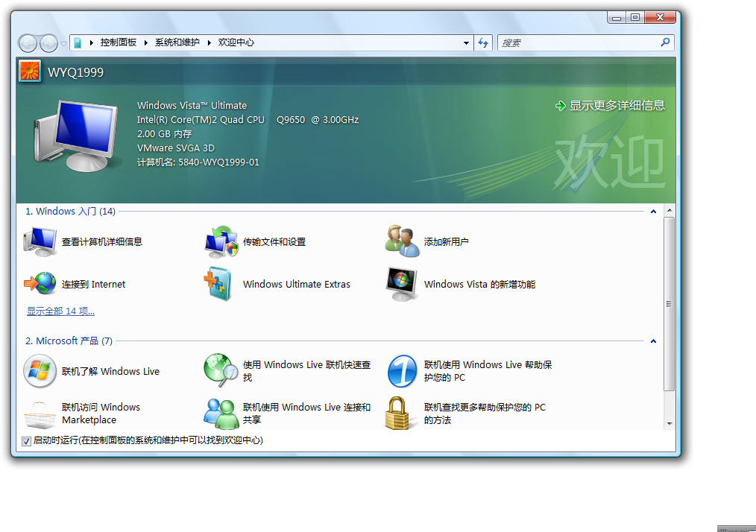Expand breadcrumb arrow before 欢迎中心
Viewport: 756px width, 532px height.
[210, 43]
